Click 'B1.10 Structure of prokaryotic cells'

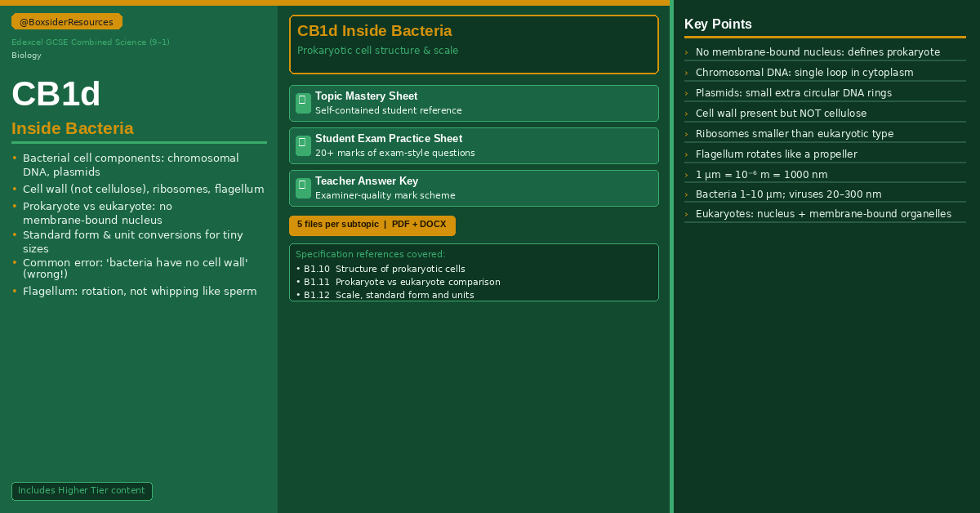click(381, 269)
